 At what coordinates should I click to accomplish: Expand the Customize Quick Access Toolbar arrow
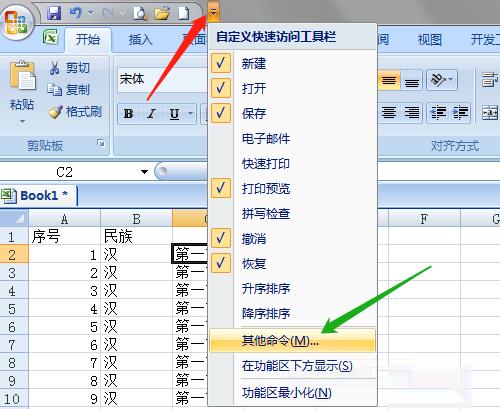(x=213, y=13)
